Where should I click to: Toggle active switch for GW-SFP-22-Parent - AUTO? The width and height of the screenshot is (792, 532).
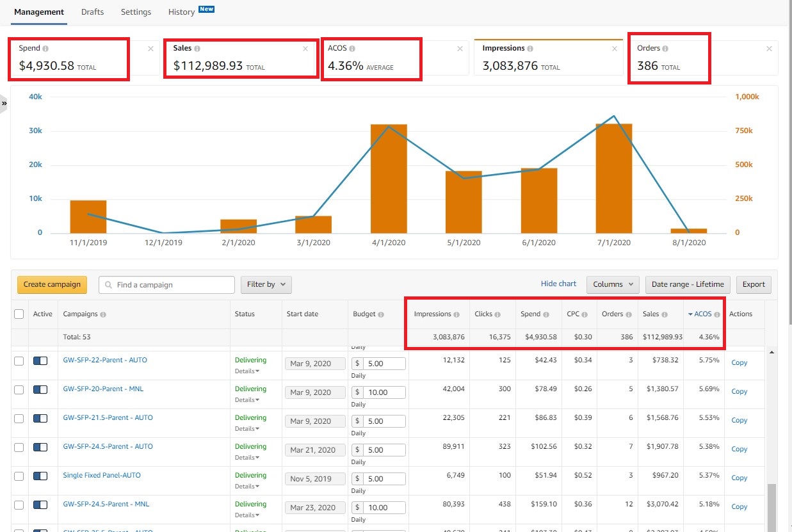40,361
